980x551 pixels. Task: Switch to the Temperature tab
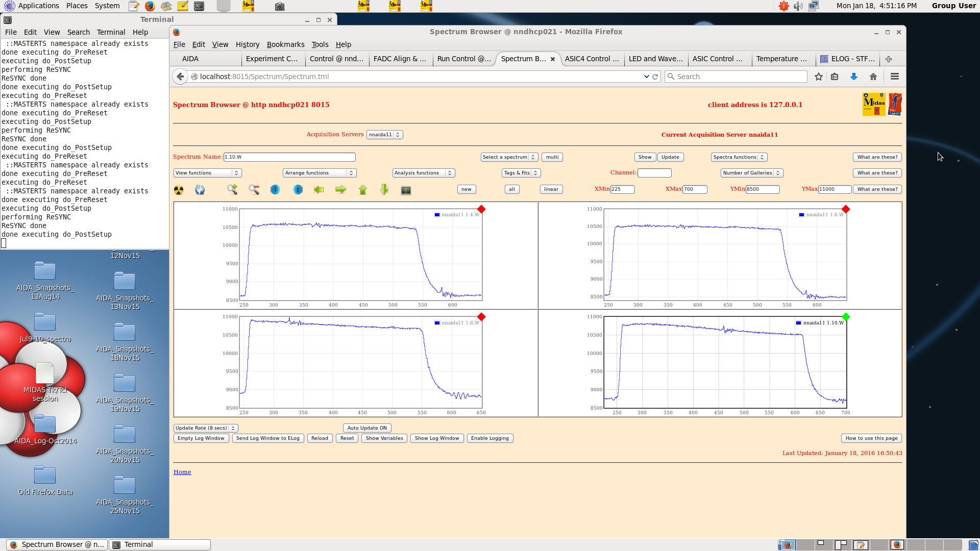pos(781,59)
